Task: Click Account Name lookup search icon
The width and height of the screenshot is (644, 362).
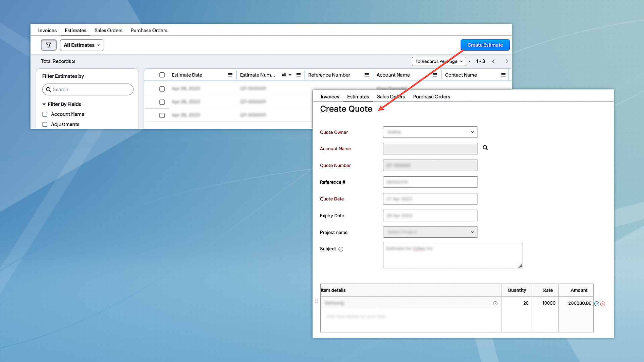Action: pyautogui.click(x=485, y=147)
